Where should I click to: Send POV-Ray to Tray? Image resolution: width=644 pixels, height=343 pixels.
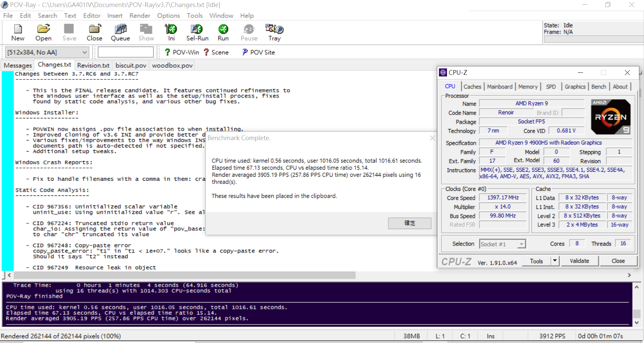pyautogui.click(x=274, y=33)
